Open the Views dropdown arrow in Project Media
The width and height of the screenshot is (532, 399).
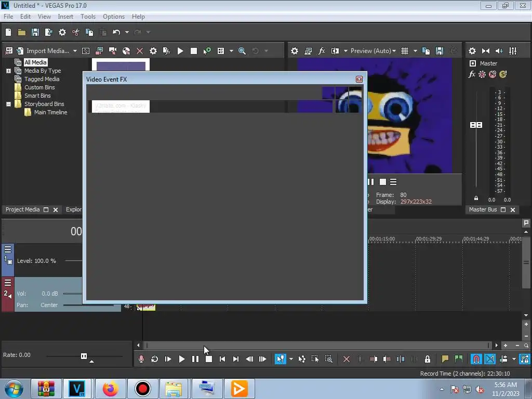pyautogui.click(x=231, y=51)
